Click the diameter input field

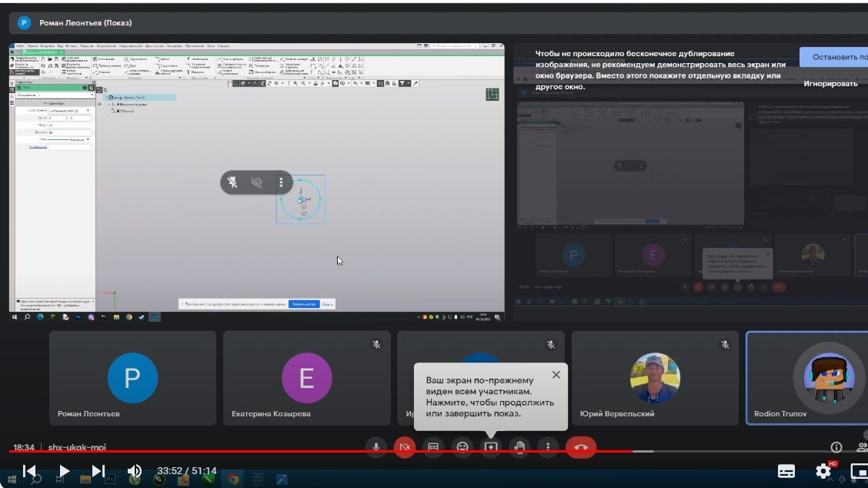69,132
